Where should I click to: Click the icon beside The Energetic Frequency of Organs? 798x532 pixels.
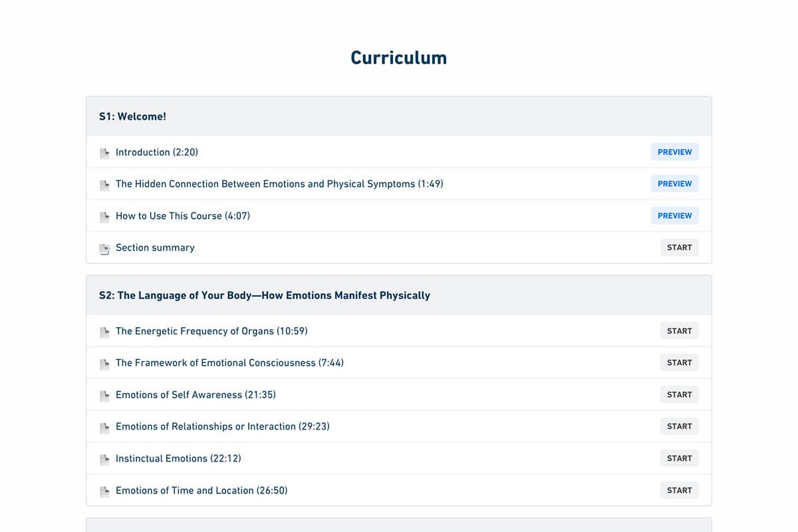(104, 332)
